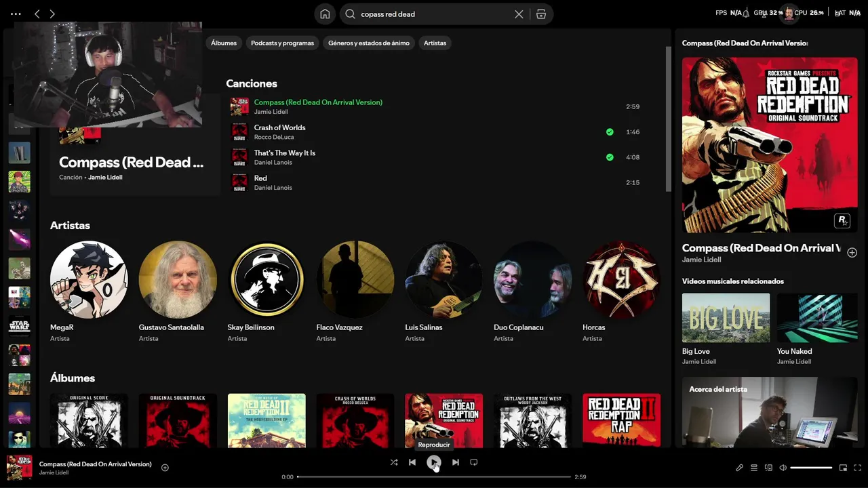Screen dimensions: 868x488
Task: Seek on the song progress bar
Action: coord(434,476)
